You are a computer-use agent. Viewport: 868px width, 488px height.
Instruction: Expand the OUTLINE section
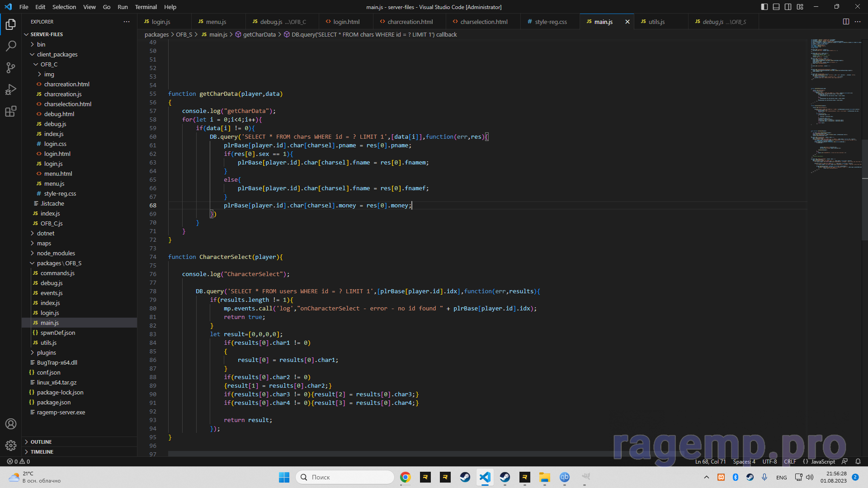pyautogui.click(x=80, y=442)
